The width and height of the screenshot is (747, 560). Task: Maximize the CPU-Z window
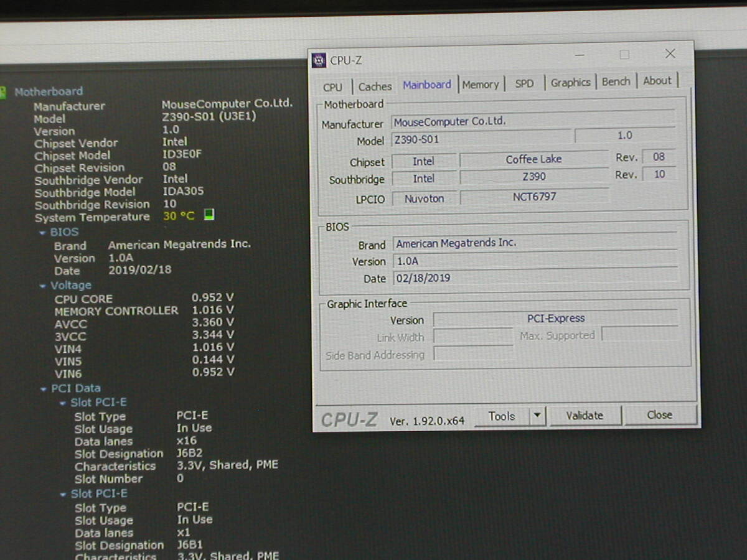(x=624, y=55)
